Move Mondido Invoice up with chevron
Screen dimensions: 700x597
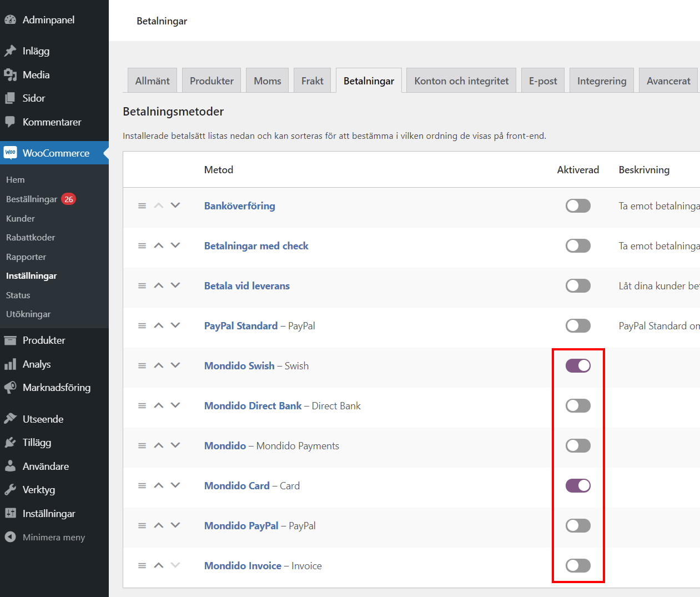click(159, 565)
